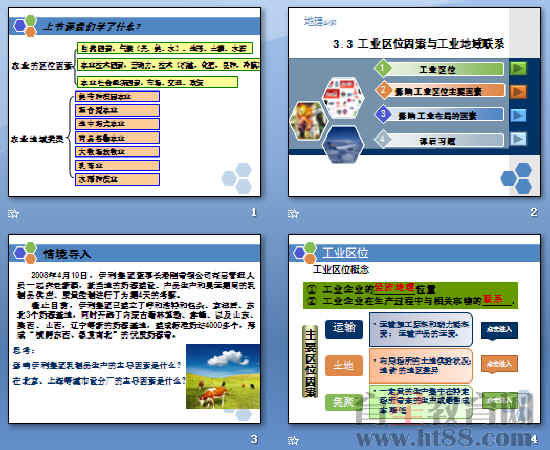Click the 影响工业区位主要因素 orange bar
The image size is (550, 450).
[x=446, y=91]
